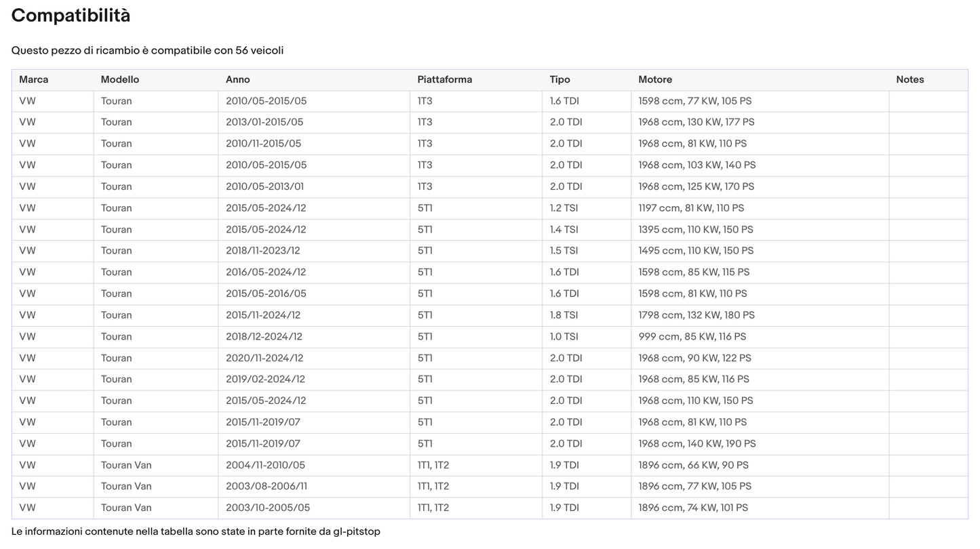Click the 'Compatibilità' section heading
980x549 pixels.
pyautogui.click(x=71, y=16)
